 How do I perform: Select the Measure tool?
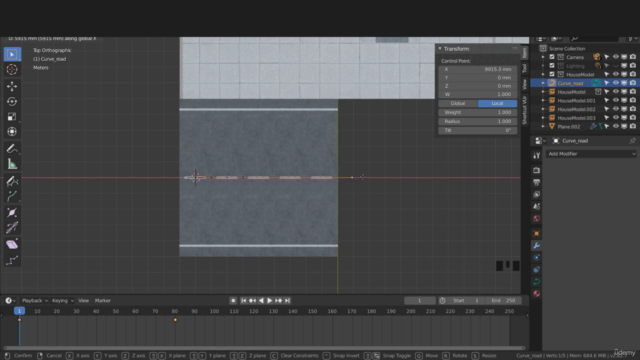12,164
